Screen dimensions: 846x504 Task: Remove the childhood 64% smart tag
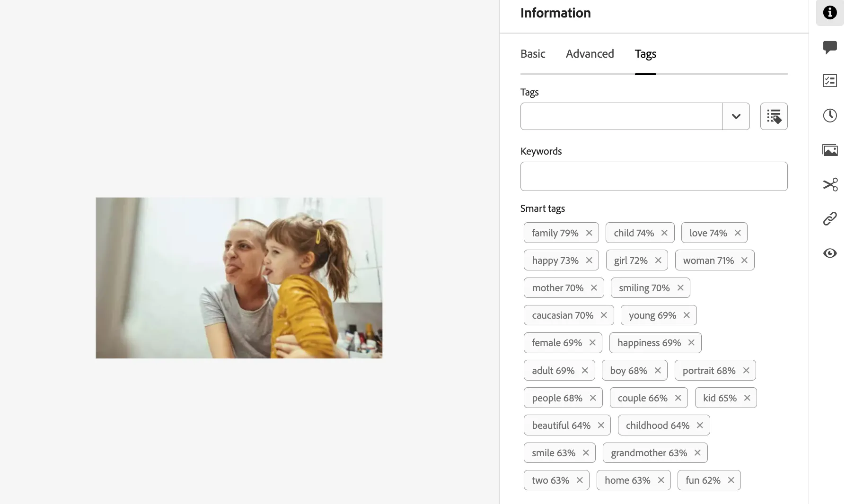(x=700, y=426)
